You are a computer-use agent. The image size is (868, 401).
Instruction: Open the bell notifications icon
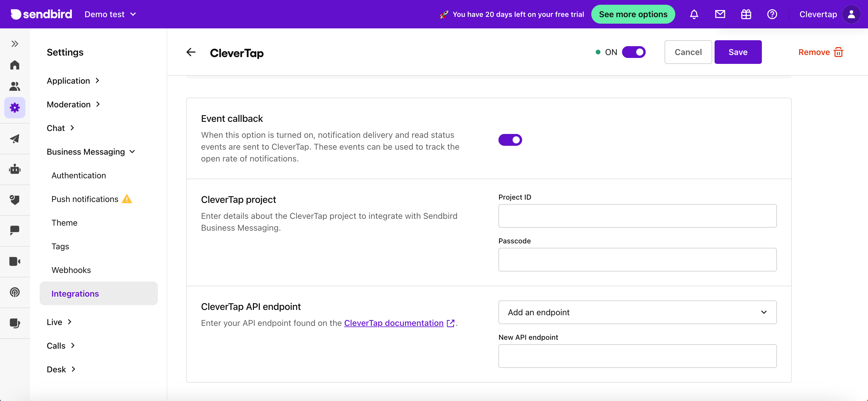click(x=694, y=14)
